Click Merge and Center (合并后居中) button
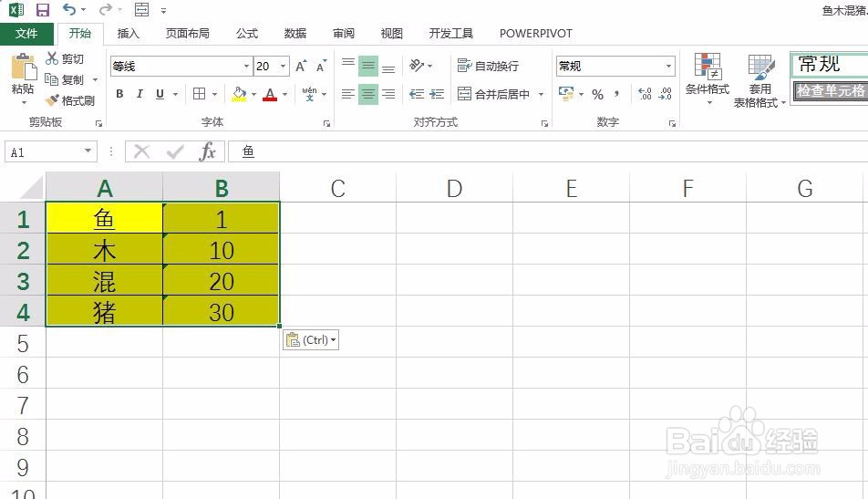868x499 pixels. (494, 94)
